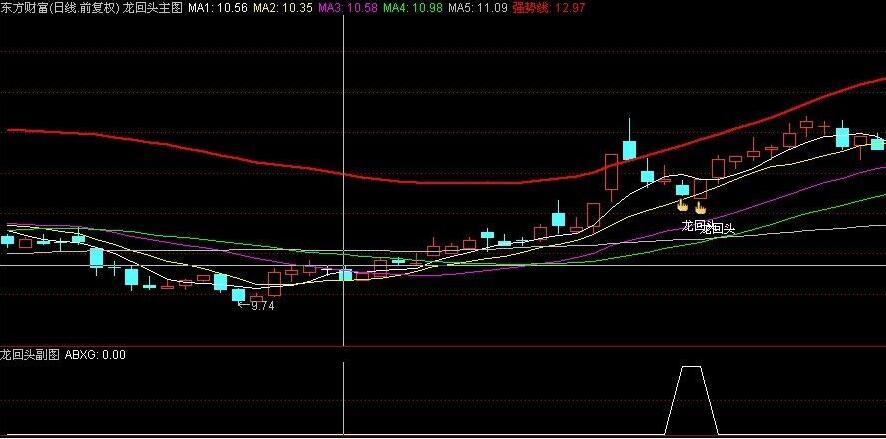Click the 龙回头副图 sub-chart label
Image resolution: width=886 pixels, height=439 pixels.
(30, 355)
